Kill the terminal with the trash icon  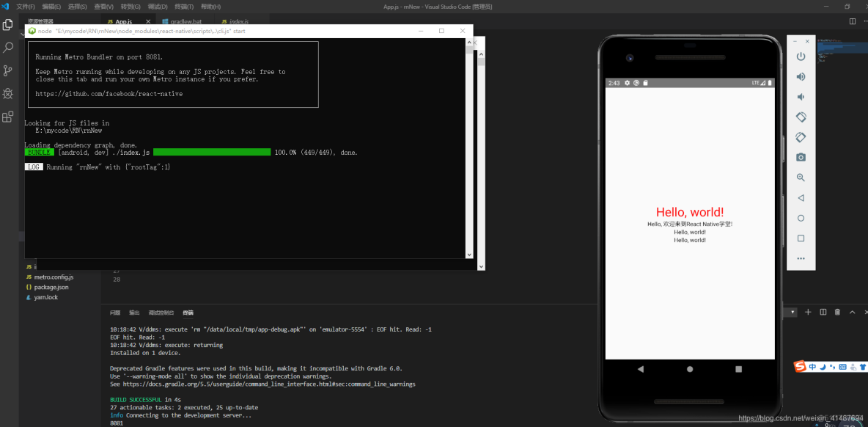click(836, 312)
